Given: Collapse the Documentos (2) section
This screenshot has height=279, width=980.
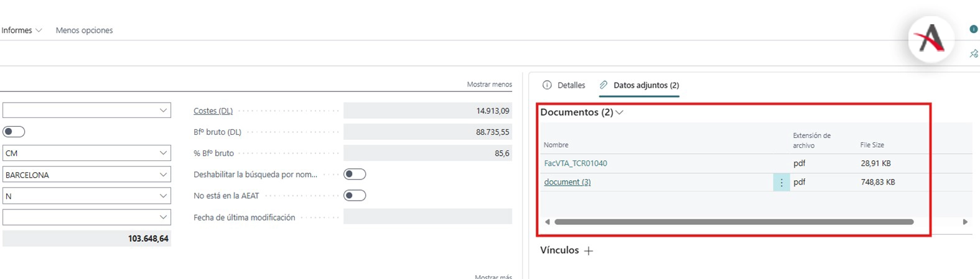Looking at the screenshot, I should pyautogui.click(x=619, y=112).
